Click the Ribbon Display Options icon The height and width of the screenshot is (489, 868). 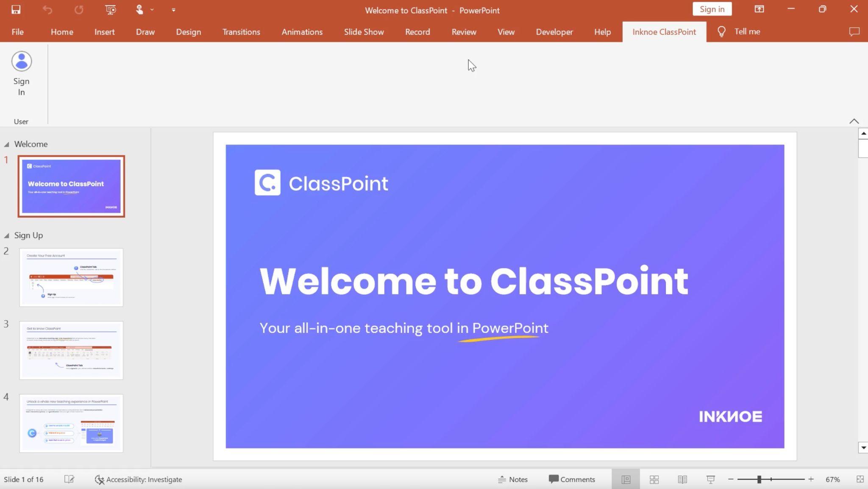tap(759, 9)
